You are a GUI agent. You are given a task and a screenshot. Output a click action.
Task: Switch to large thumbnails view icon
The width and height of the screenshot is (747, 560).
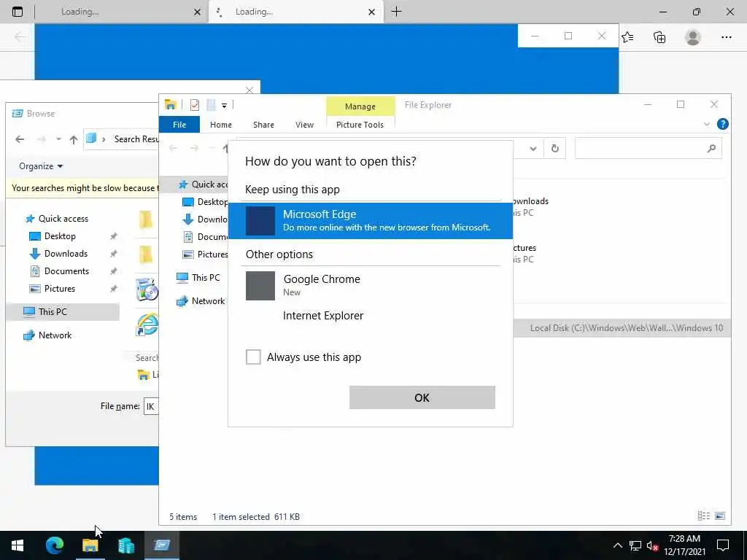point(720,516)
